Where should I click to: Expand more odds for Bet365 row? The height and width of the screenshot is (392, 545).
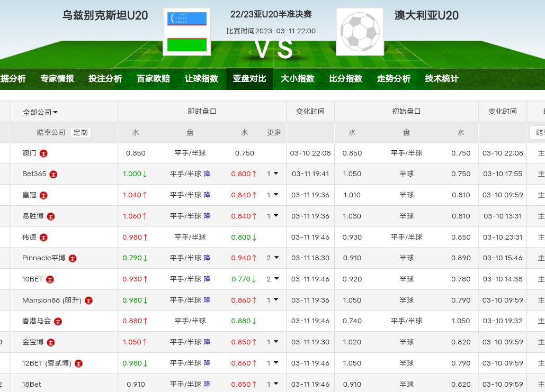coord(273,174)
